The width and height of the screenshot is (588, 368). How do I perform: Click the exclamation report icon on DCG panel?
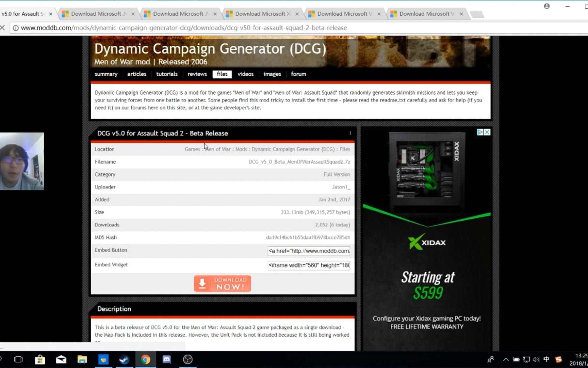(350, 133)
